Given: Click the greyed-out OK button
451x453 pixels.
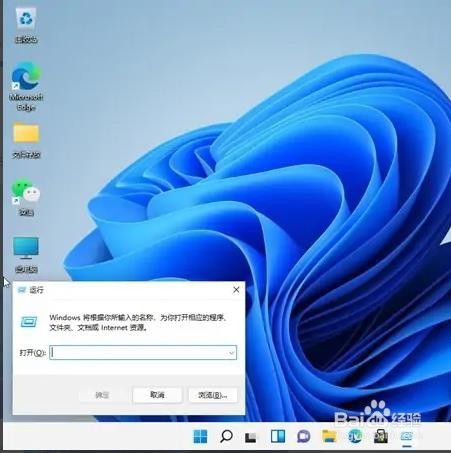Looking at the screenshot, I should [102, 395].
